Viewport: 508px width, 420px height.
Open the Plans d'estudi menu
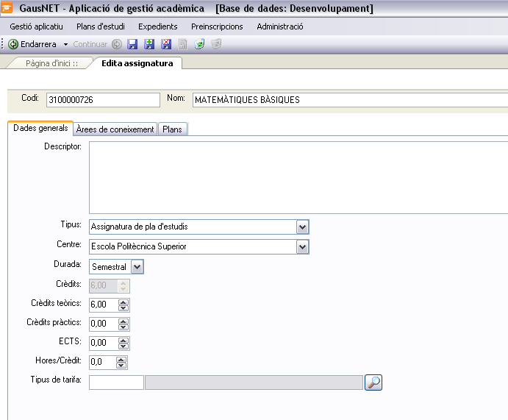(101, 26)
